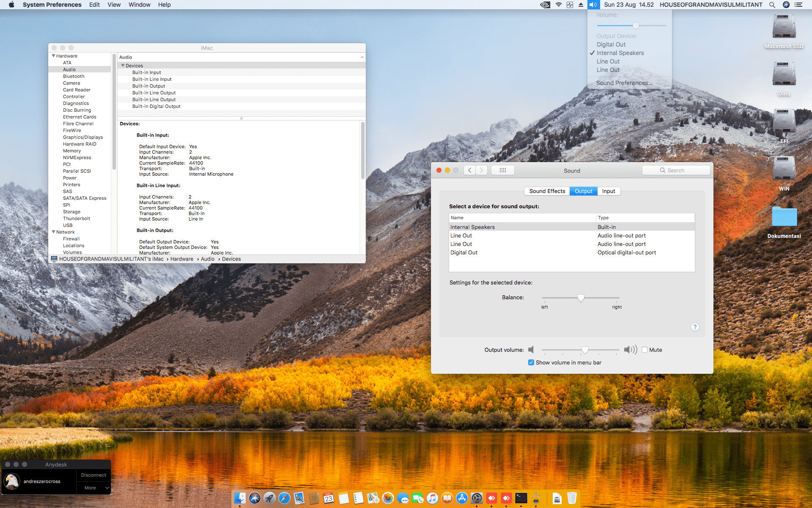Select Digital Out in volume menu

[611, 44]
